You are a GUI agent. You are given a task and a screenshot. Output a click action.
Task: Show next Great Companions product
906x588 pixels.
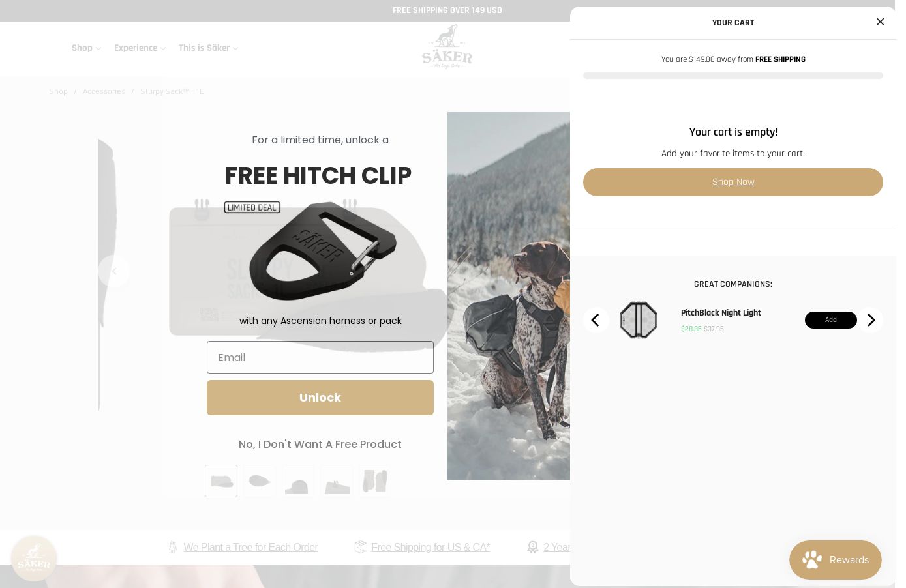tap(870, 320)
